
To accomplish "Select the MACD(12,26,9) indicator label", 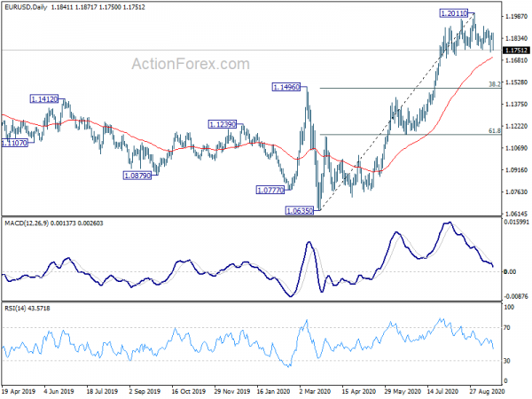I will (x=27, y=223).
